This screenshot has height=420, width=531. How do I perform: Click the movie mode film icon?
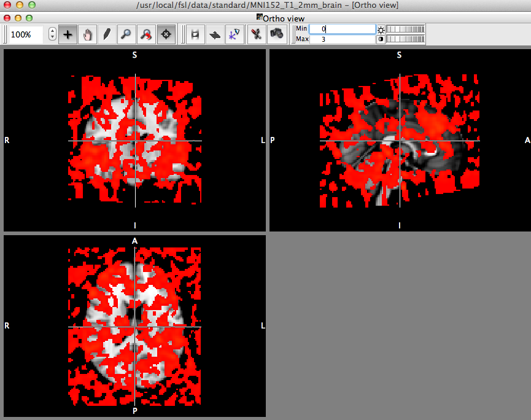pyautogui.click(x=195, y=34)
